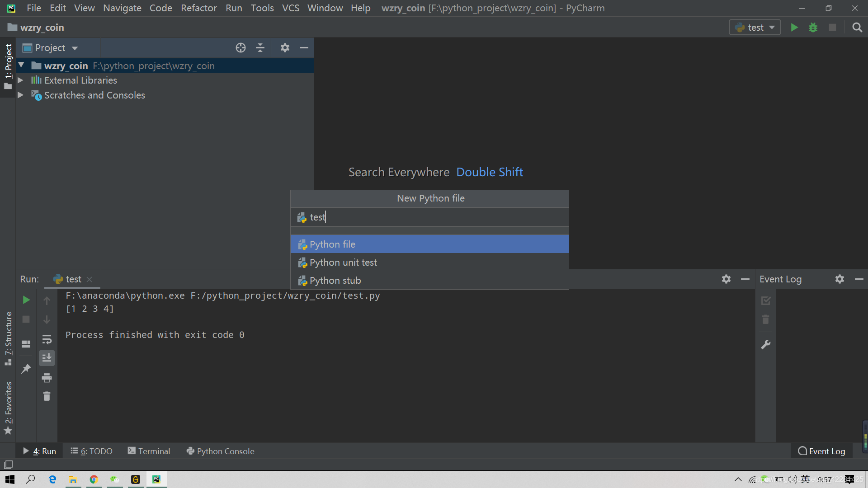Select Python file option from dropdown
The width and height of the screenshot is (868, 488).
429,244
